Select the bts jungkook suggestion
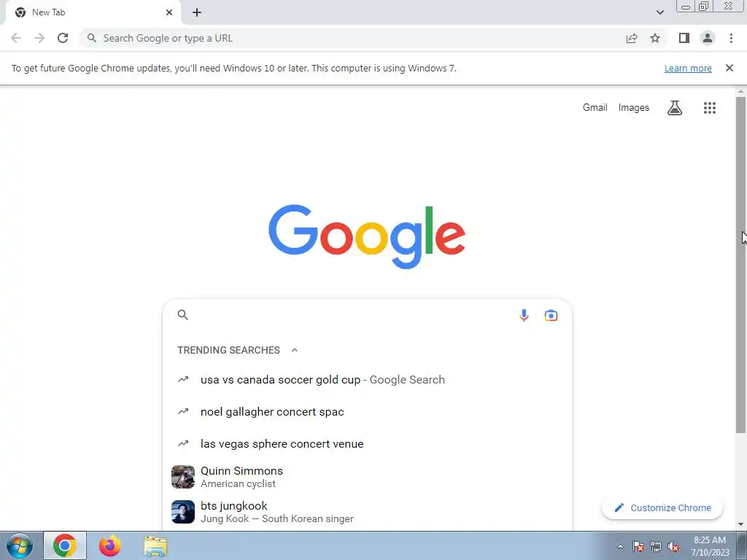The image size is (747, 560). pos(367,512)
